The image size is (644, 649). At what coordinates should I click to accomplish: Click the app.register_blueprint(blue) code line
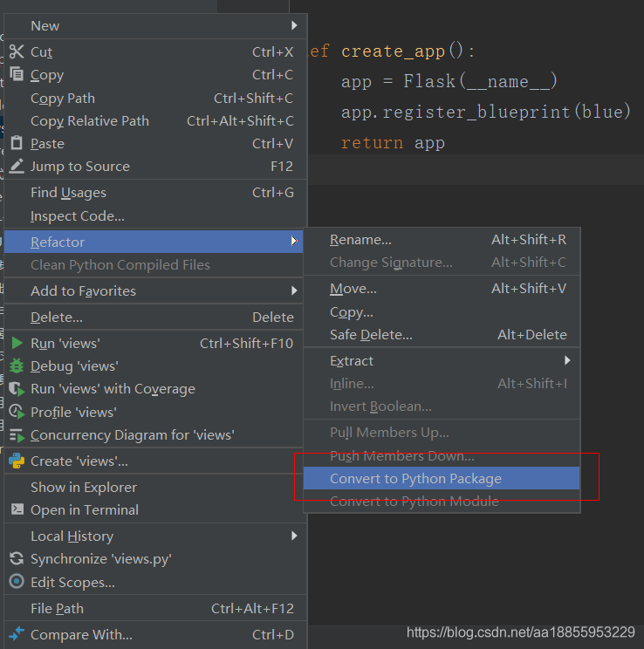(x=486, y=113)
